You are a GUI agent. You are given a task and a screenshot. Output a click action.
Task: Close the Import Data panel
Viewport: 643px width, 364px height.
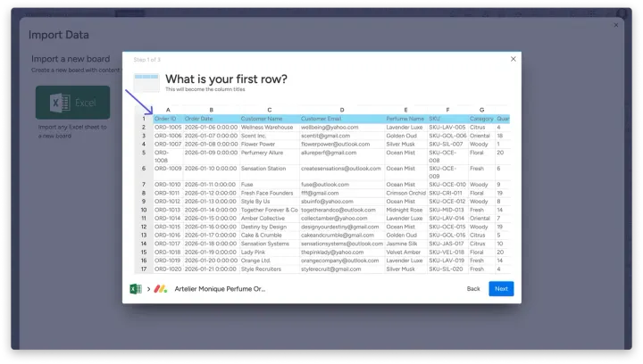pyautogui.click(x=616, y=25)
